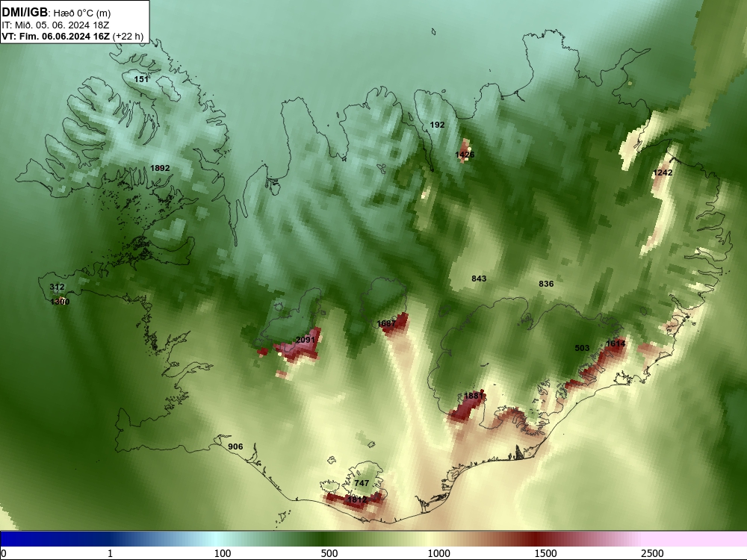The image size is (747, 560).
Task: Select the 1300 label on western peninsula
Action: pos(60,302)
